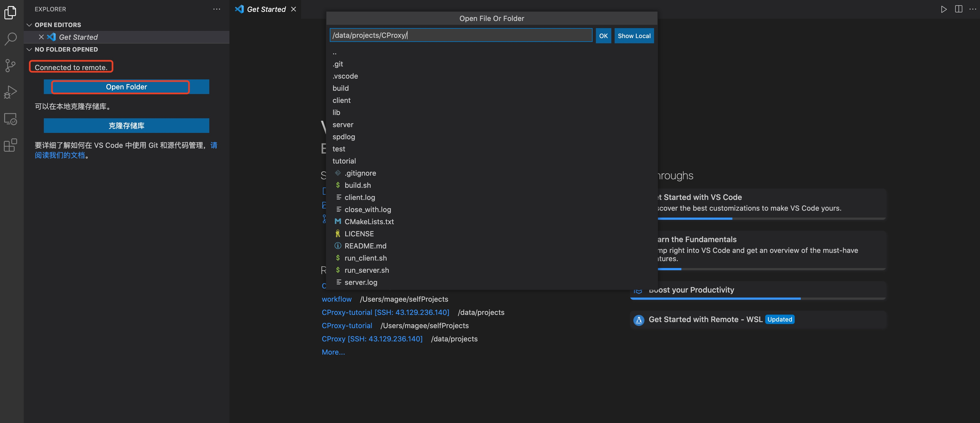Click the More... recent link
This screenshot has width=980, height=423.
tap(333, 352)
